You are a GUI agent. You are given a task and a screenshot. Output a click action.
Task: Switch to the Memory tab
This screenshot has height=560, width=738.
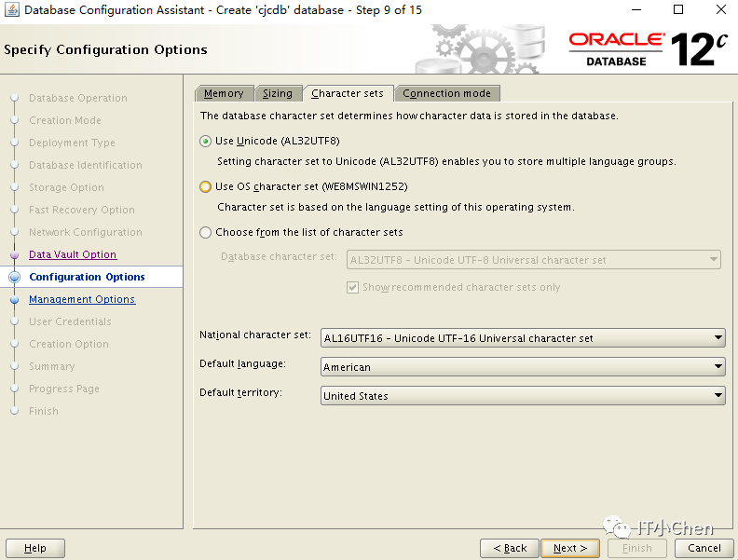coord(224,93)
